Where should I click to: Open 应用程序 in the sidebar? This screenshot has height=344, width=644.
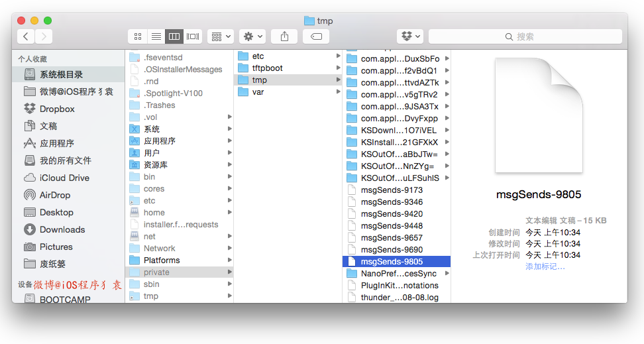pyautogui.click(x=69, y=143)
